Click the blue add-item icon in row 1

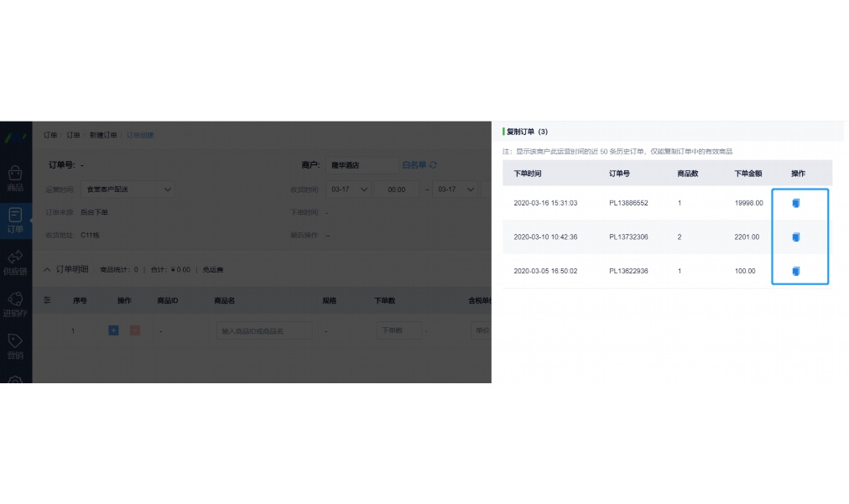[x=113, y=330]
